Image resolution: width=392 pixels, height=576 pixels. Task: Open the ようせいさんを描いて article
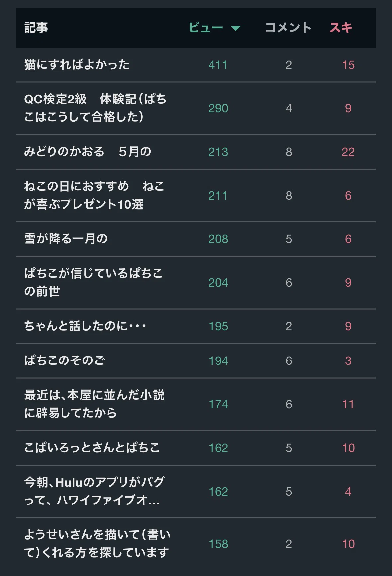tap(97, 544)
